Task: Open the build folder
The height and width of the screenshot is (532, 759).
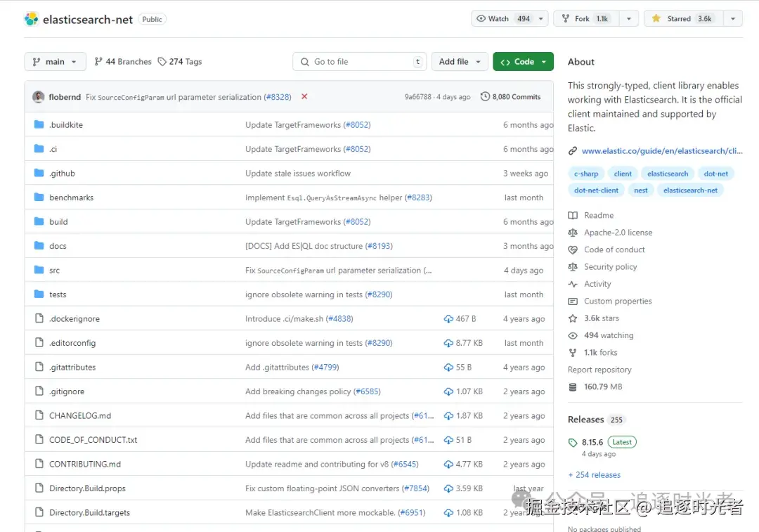Action: click(x=58, y=221)
